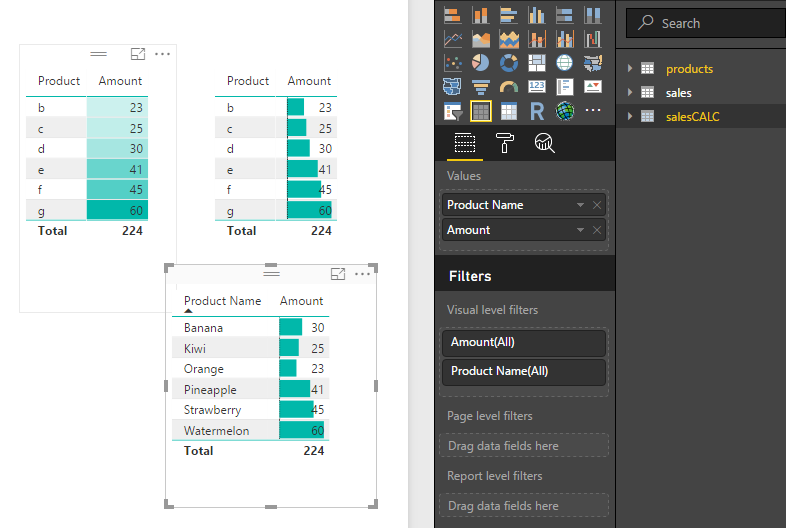Remove Amount field from Values
The image size is (786, 528).
pos(597,230)
